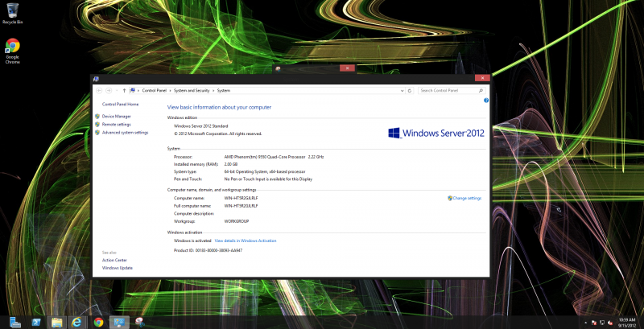Refresh the System control panel page
Viewport: 644px width, 329px height.
pyautogui.click(x=410, y=91)
